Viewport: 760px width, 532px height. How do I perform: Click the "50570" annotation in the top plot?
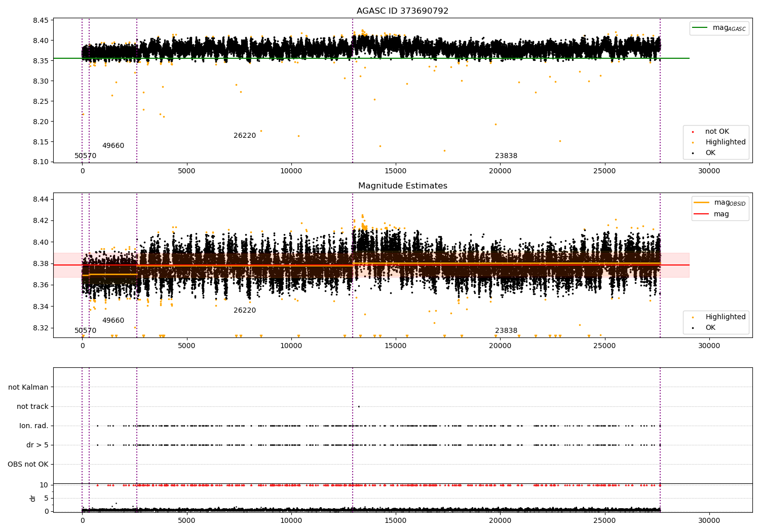click(85, 156)
